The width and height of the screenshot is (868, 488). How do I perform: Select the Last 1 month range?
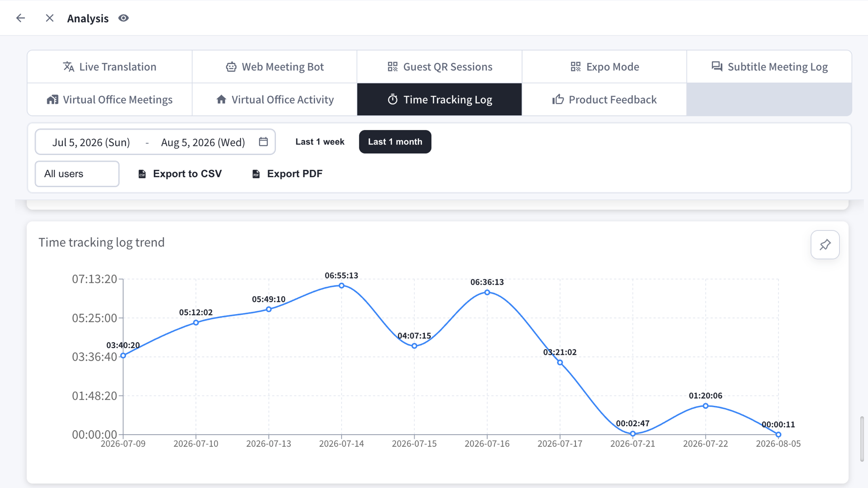pyautogui.click(x=395, y=142)
